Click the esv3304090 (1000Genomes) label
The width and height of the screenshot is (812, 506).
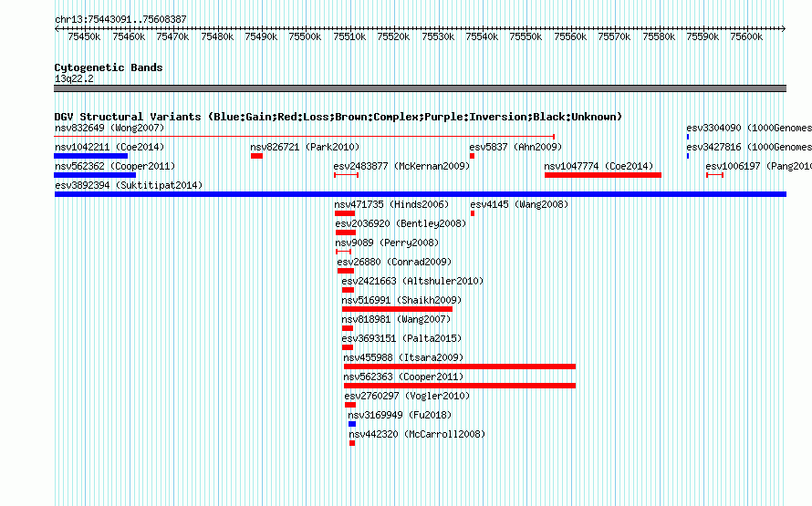point(749,128)
